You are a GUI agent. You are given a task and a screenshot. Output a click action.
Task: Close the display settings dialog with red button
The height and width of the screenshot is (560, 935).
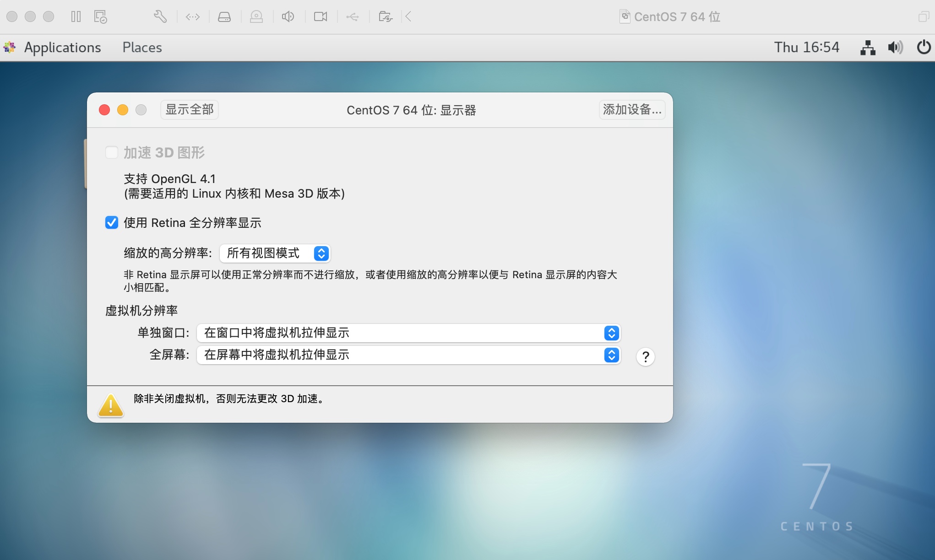point(104,110)
